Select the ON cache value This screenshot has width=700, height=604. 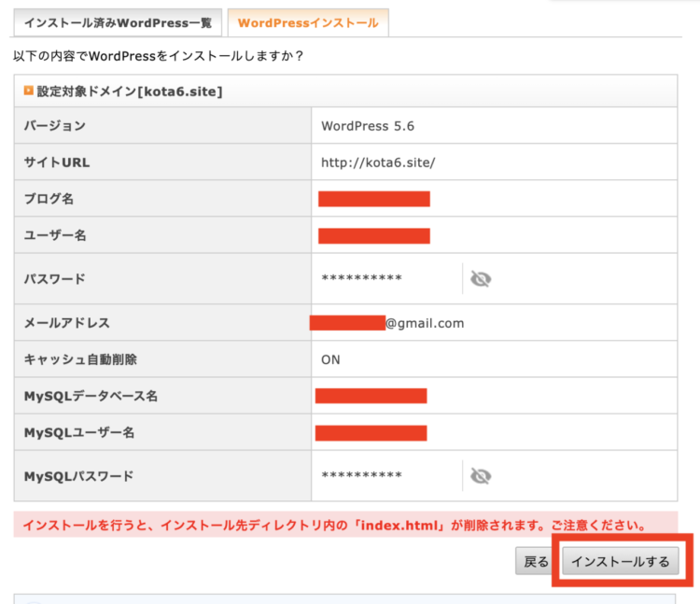[330, 359]
